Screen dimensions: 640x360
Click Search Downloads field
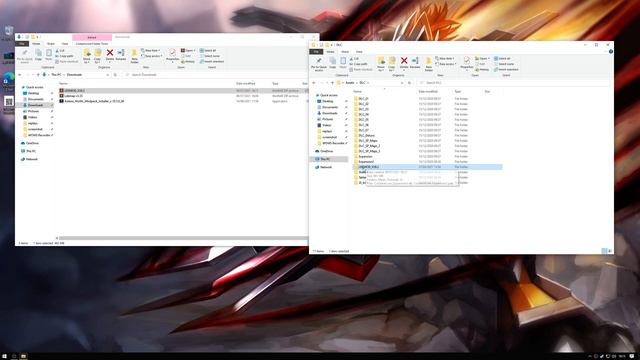tap(215, 75)
